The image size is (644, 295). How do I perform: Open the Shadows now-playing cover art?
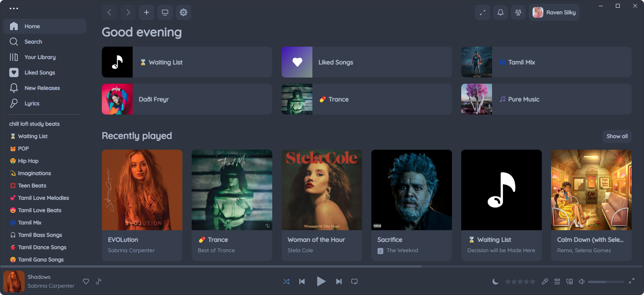(x=14, y=282)
